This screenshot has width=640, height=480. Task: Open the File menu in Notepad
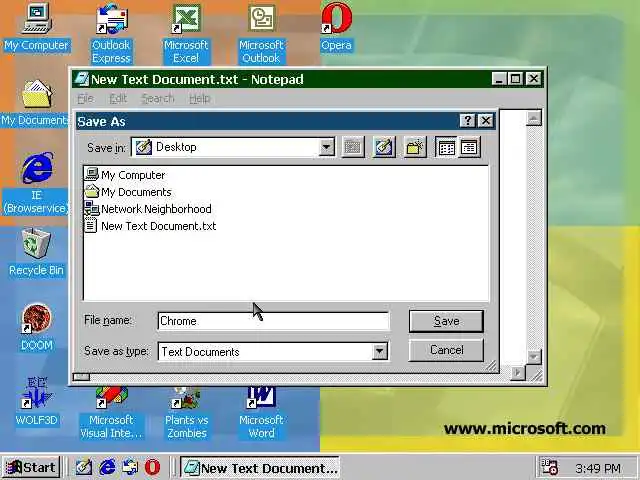tap(85, 98)
